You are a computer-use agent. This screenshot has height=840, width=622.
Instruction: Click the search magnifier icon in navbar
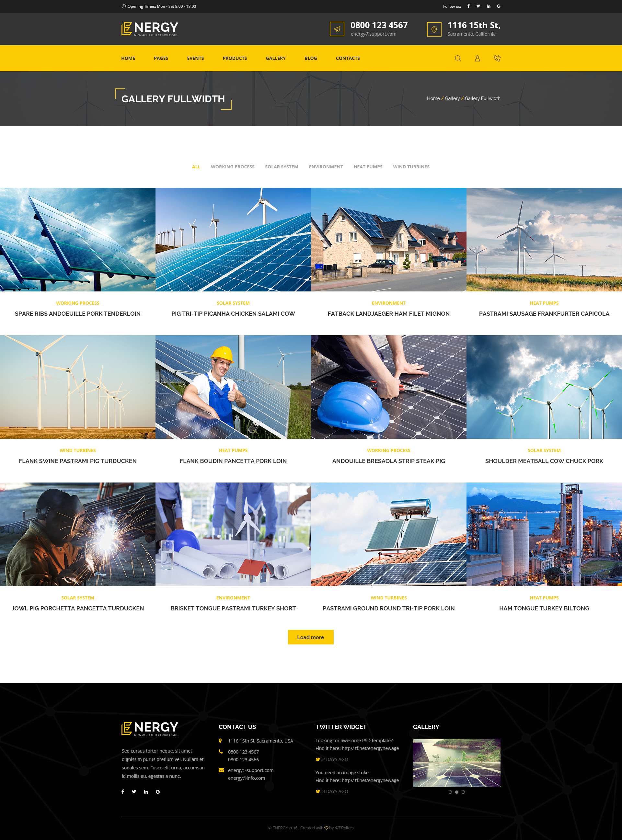click(457, 58)
